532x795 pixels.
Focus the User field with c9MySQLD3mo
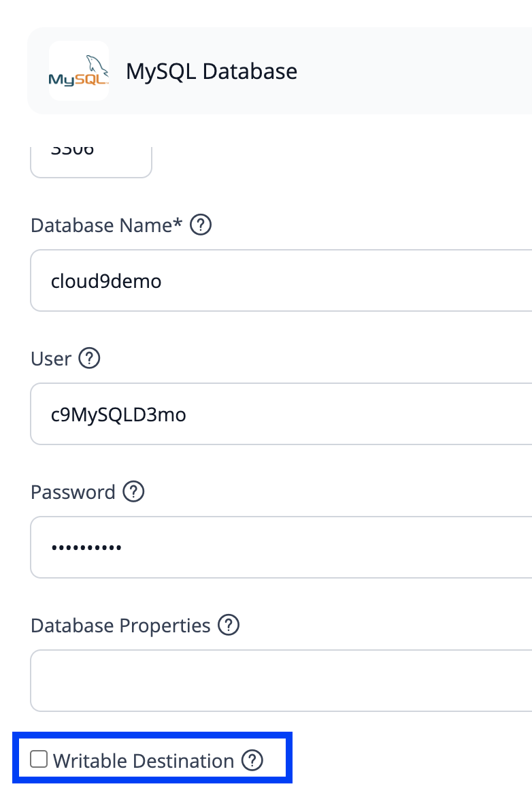281,414
